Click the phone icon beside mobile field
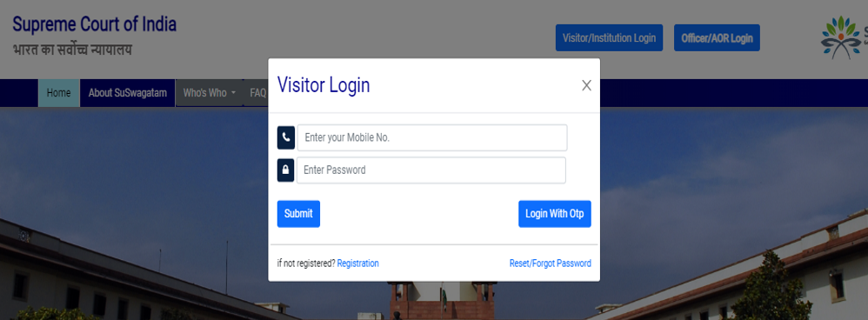 [285, 137]
